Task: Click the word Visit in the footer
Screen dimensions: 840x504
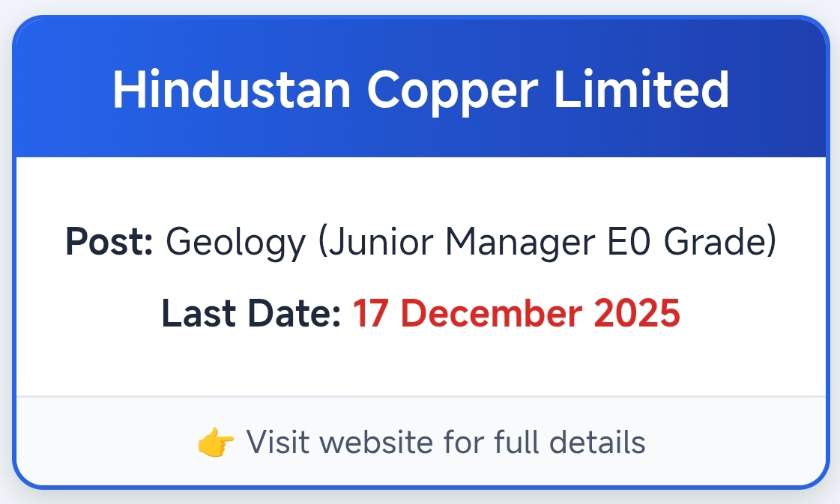Action: tap(274, 443)
